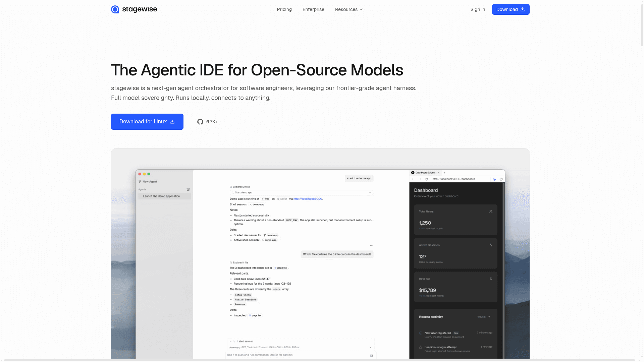Select the Dashboard | Admin browser tab
The height and width of the screenshot is (362, 644).
[x=425, y=173]
